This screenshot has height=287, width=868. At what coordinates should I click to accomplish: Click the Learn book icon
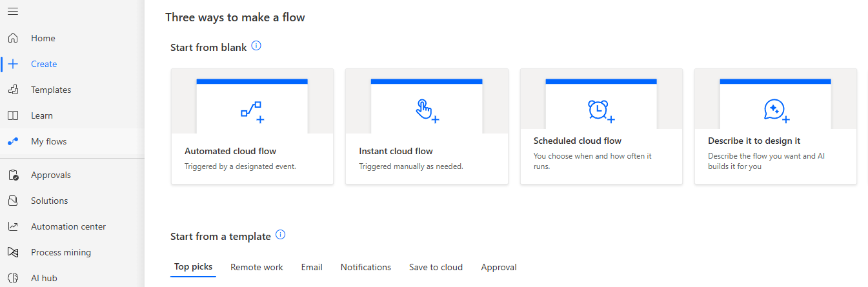pyautogui.click(x=13, y=115)
